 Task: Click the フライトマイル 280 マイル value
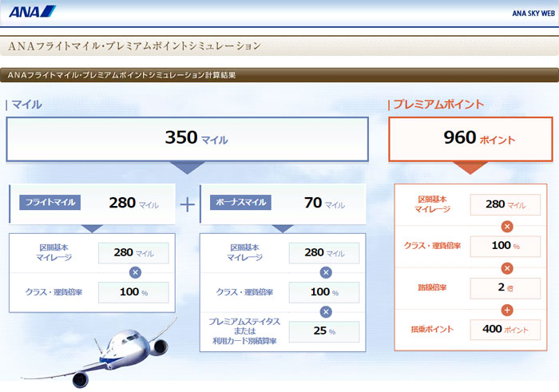tap(133, 203)
